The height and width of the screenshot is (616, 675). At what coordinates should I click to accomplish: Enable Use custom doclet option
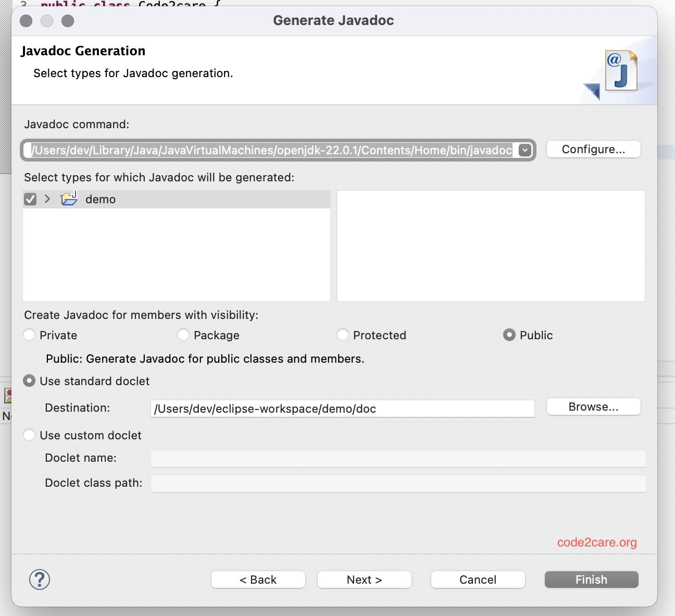click(x=29, y=435)
